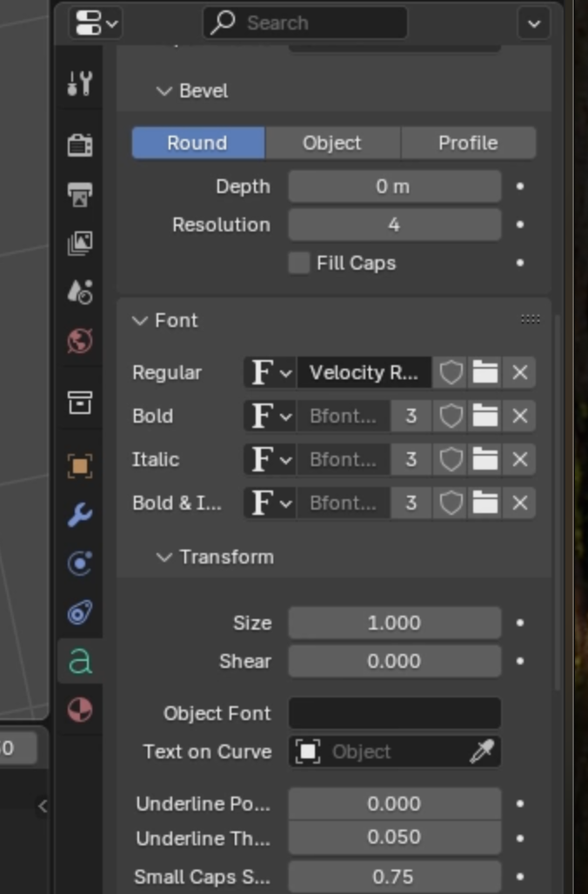Unlink the Italic font with X
This screenshot has width=588, height=894.
519,459
